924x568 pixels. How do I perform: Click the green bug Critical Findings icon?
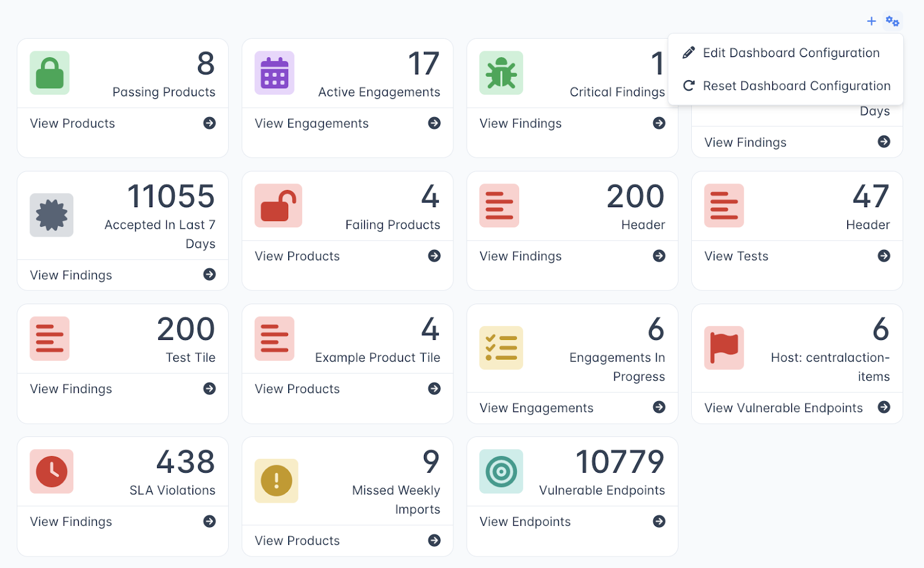pos(501,73)
